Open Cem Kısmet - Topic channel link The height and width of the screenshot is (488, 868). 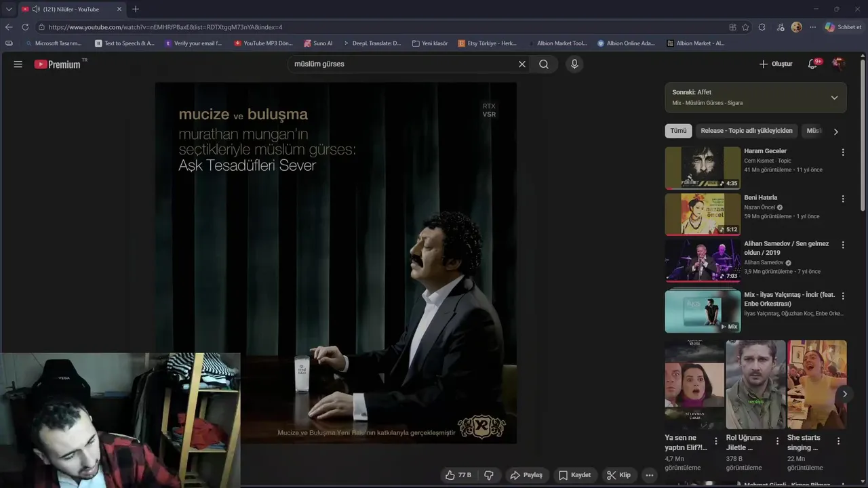[768, 161]
